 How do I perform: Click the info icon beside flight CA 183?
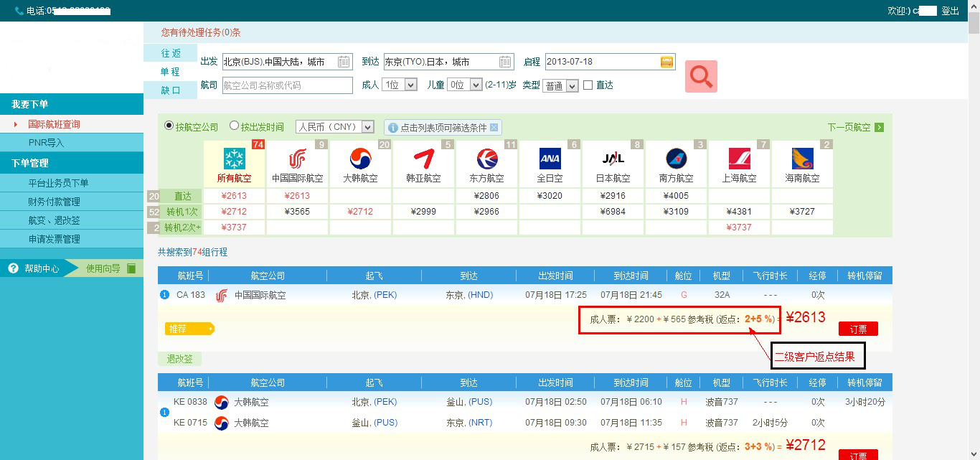(164, 294)
